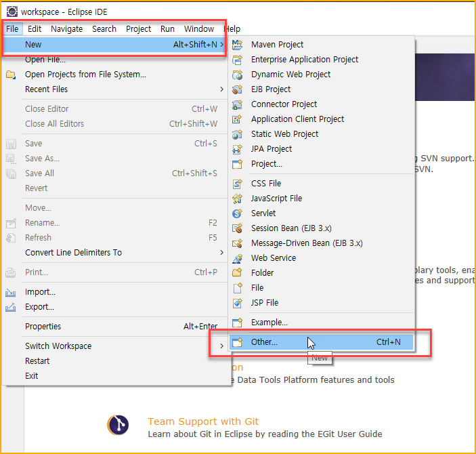Click the Dynamic Web Project icon
This screenshot has height=454, width=476.
click(x=237, y=75)
